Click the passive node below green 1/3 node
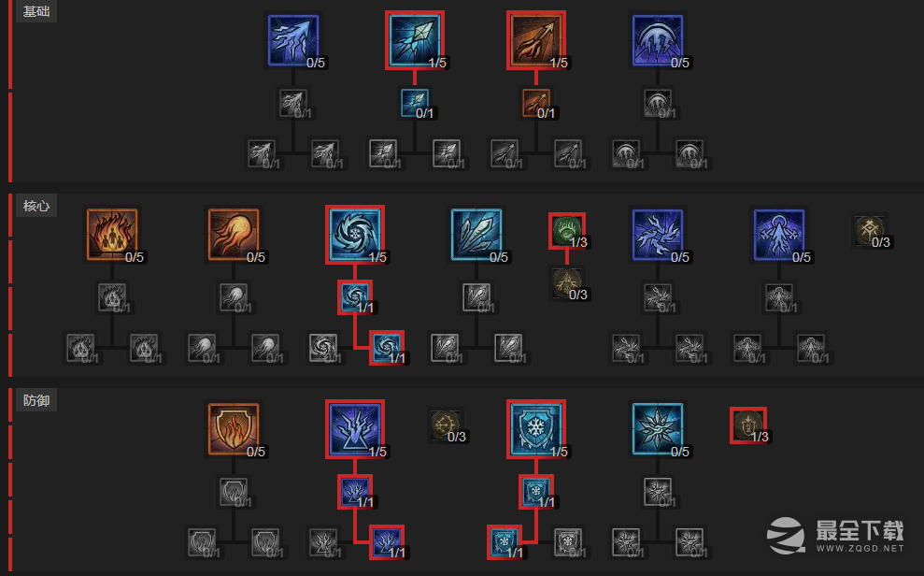924x576 pixels. coord(567,281)
